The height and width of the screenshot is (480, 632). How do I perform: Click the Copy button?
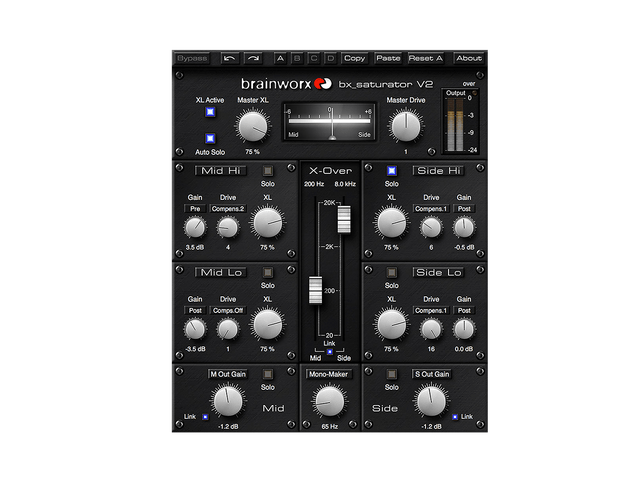[x=354, y=58]
